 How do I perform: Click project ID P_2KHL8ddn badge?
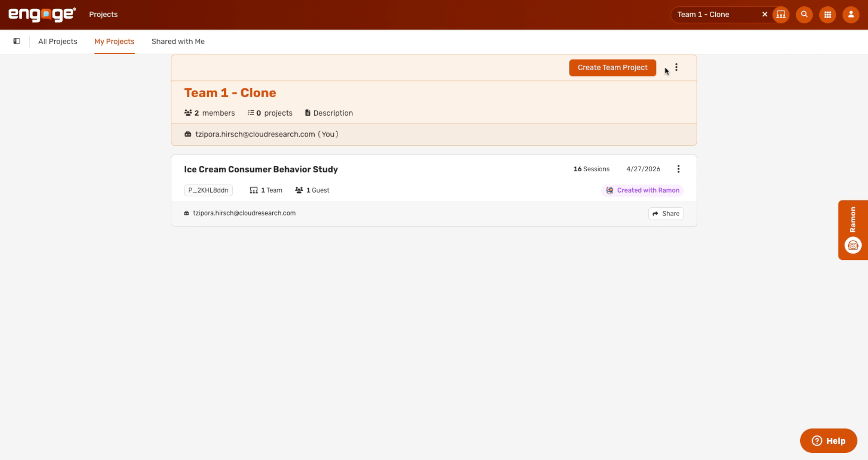208,190
